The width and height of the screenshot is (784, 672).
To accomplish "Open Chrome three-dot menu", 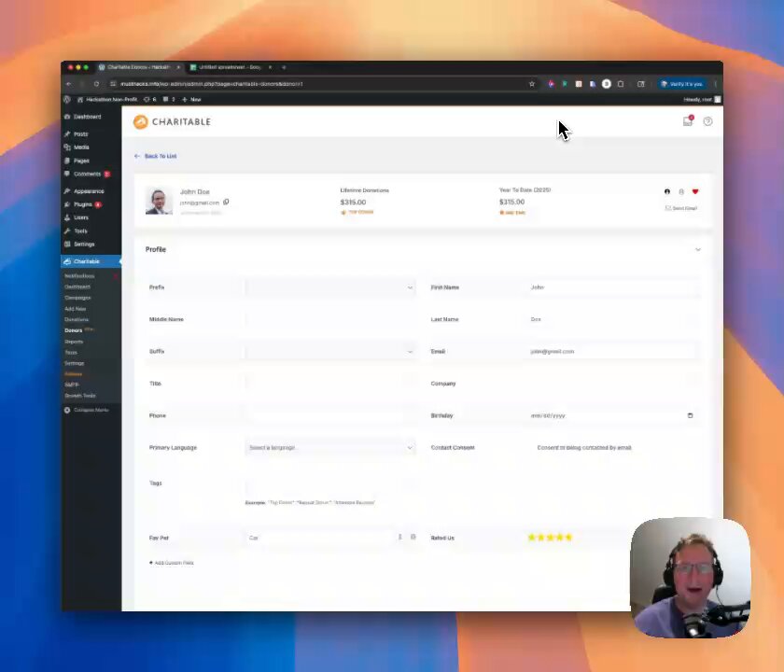I will point(716,84).
